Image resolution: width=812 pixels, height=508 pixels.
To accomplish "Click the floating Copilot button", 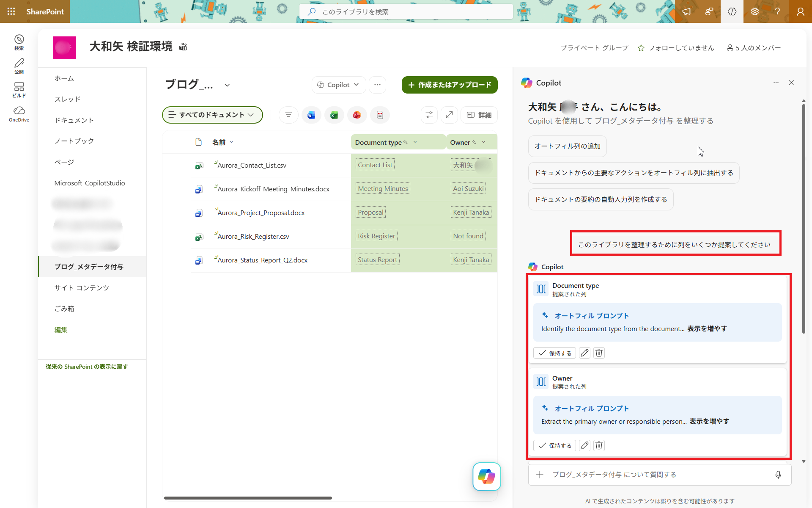I will coord(487,477).
